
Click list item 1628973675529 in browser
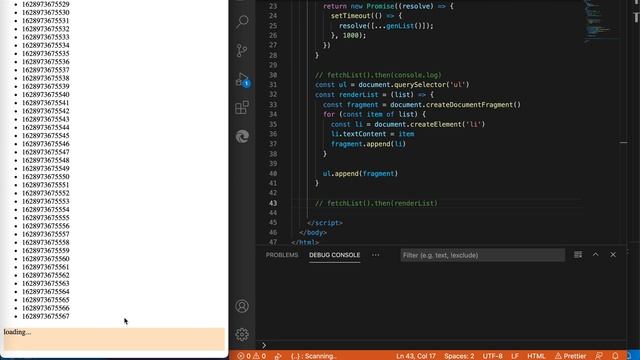pos(45,4)
